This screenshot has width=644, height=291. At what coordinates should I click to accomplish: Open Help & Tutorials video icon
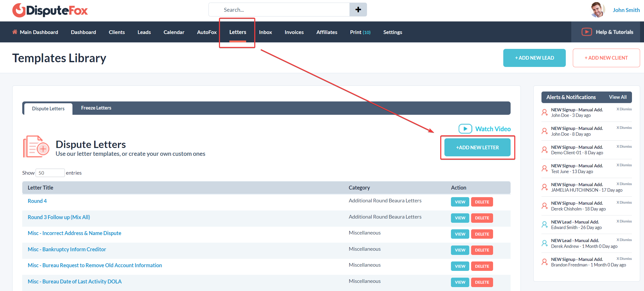pos(586,32)
